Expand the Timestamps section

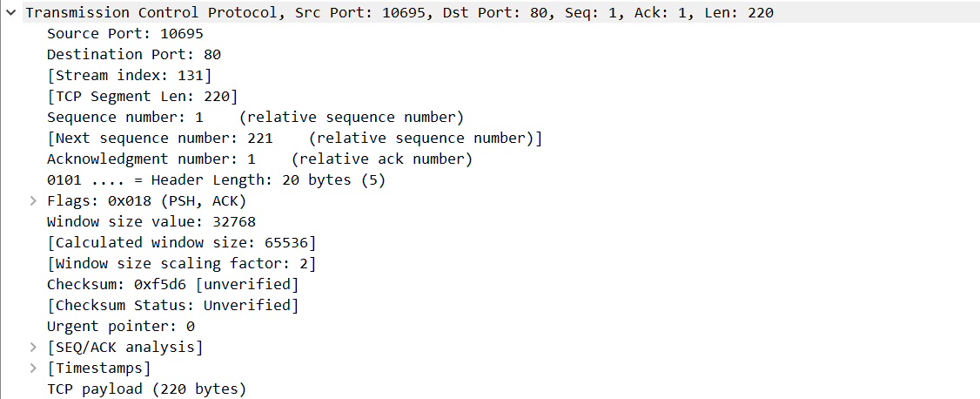click(x=33, y=369)
